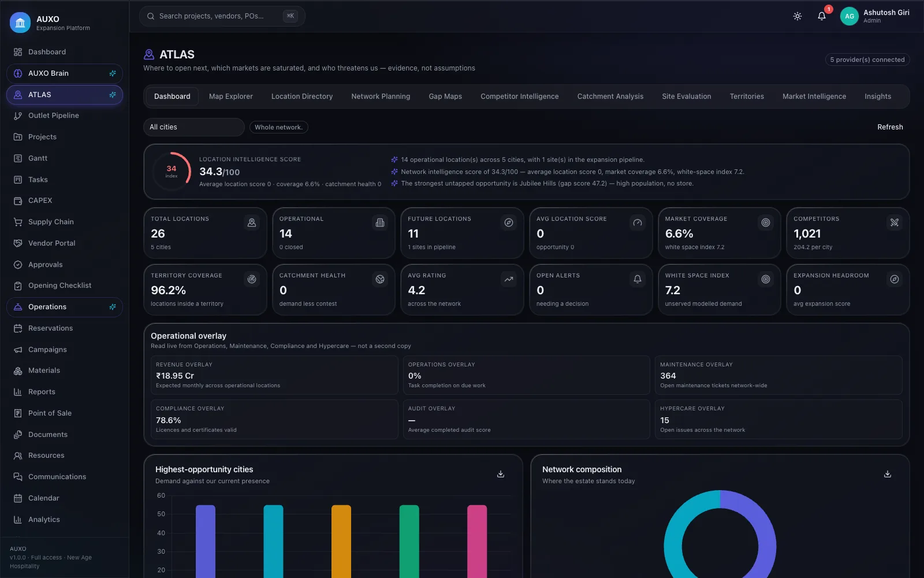Click sparkle icon beside ATLAS in sidebar
924x578 pixels.
tap(113, 95)
